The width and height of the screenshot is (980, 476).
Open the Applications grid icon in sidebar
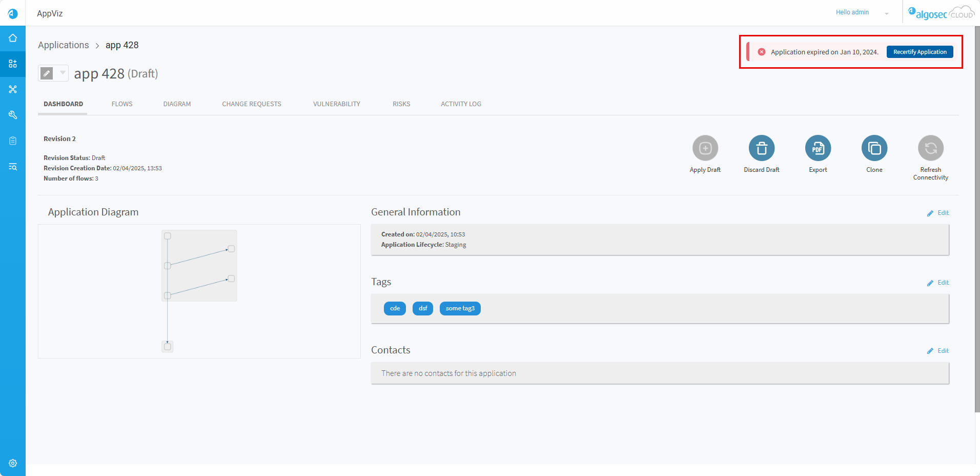click(x=13, y=64)
